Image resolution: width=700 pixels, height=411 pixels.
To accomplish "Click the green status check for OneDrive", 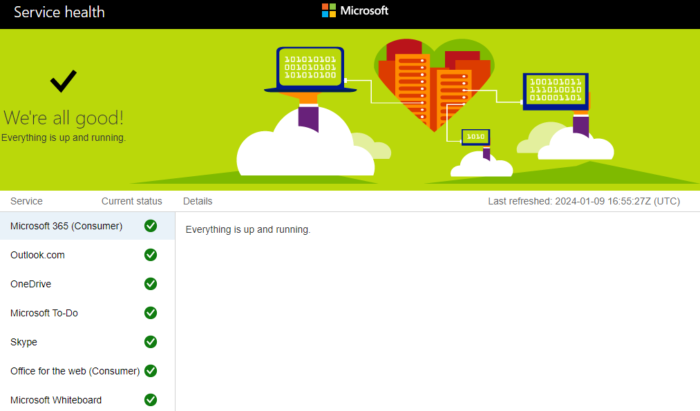I will coord(150,284).
